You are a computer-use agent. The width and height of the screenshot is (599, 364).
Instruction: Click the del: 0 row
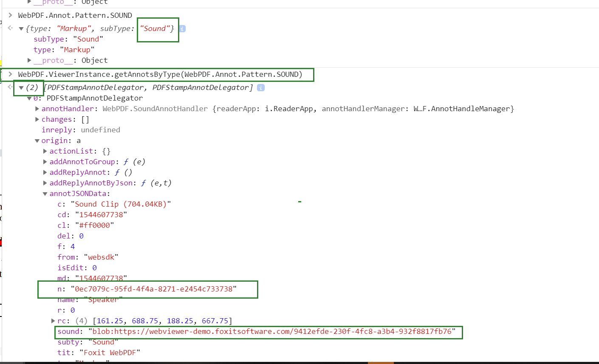[71, 236]
